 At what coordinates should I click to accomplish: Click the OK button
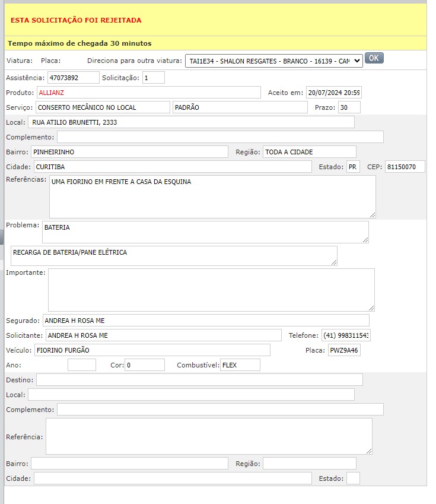[374, 58]
